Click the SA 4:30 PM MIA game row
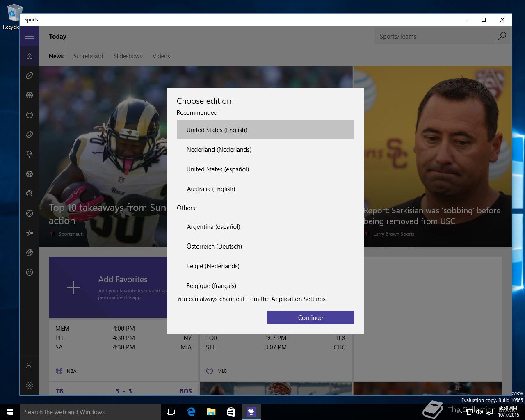The width and height of the screenshot is (525, 420). tap(123, 347)
